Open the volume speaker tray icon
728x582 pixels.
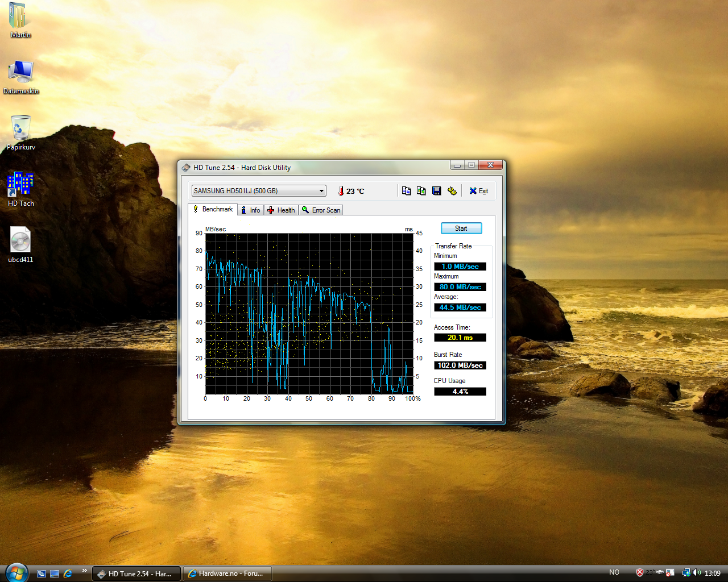[x=697, y=572]
